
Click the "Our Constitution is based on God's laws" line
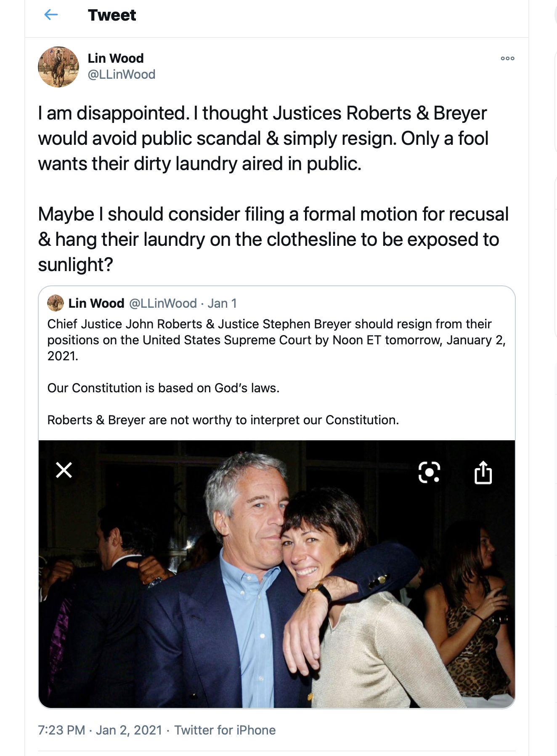tap(163, 388)
